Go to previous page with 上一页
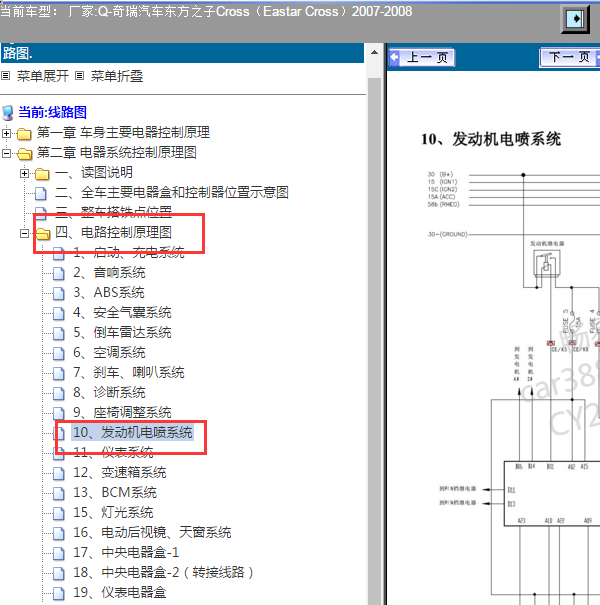This screenshot has width=600, height=605. pos(422,57)
